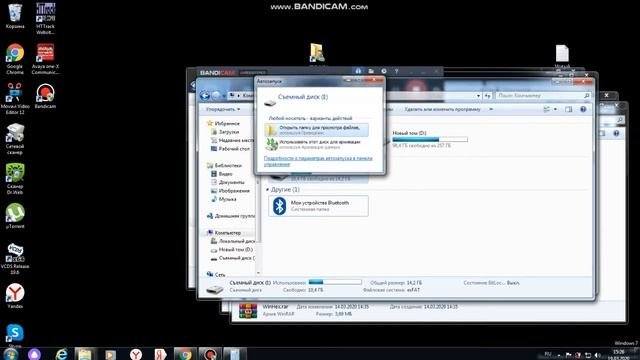Switch to the Bandicam taskbar button
This screenshot has width=640, height=360.
point(210,354)
